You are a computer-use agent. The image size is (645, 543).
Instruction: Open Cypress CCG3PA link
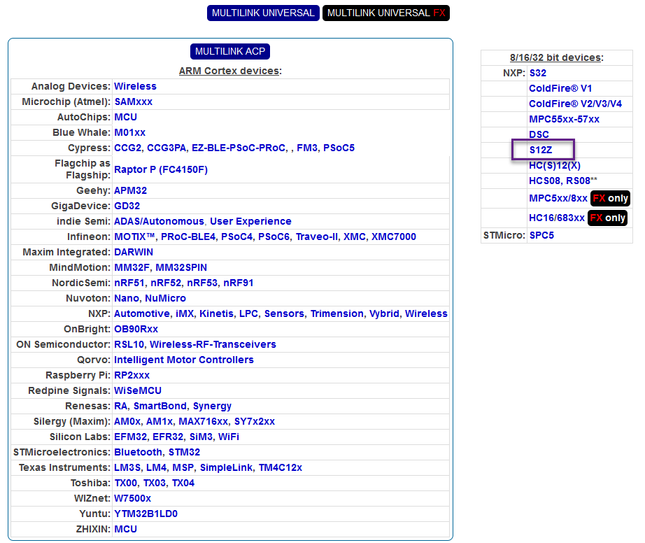pos(166,148)
